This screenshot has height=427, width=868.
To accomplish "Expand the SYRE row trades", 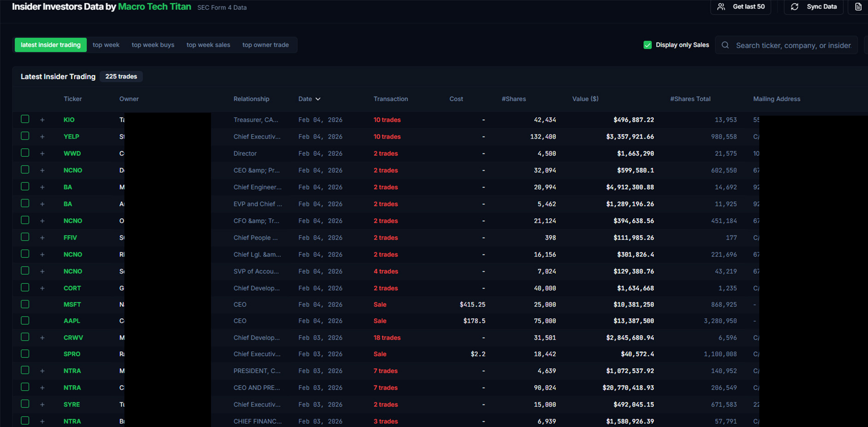I will [x=42, y=404].
